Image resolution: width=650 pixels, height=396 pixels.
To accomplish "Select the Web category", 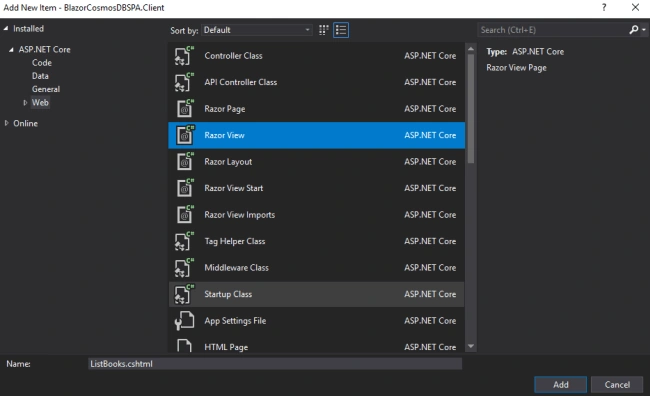I will (x=40, y=102).
